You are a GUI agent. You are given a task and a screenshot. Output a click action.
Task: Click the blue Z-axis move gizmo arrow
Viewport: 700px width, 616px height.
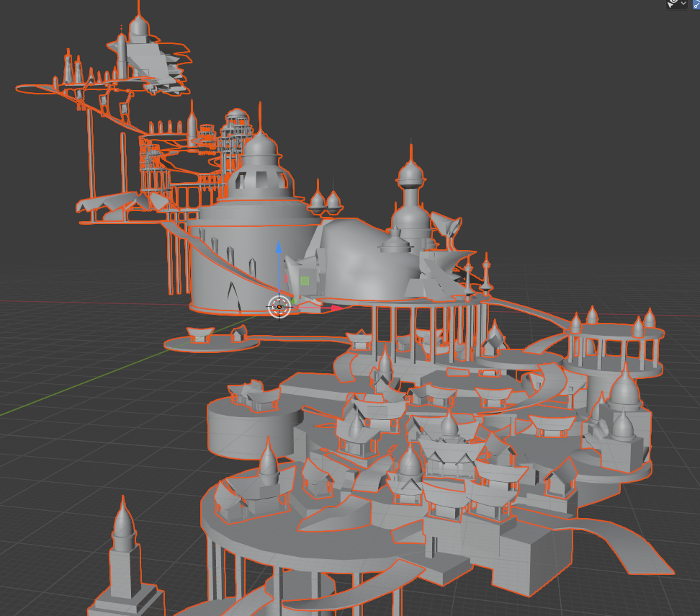point(279,246)
